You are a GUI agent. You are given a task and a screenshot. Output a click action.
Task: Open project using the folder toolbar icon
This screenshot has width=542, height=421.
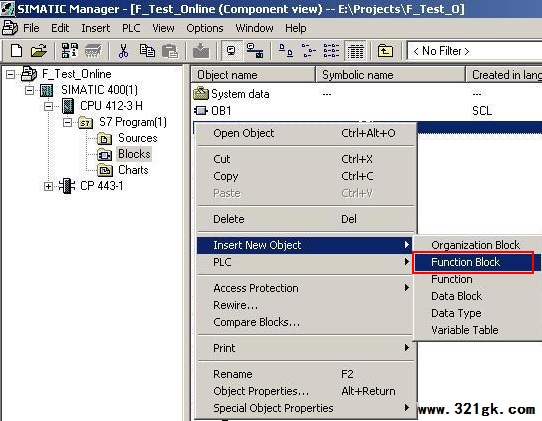(38, 51)
